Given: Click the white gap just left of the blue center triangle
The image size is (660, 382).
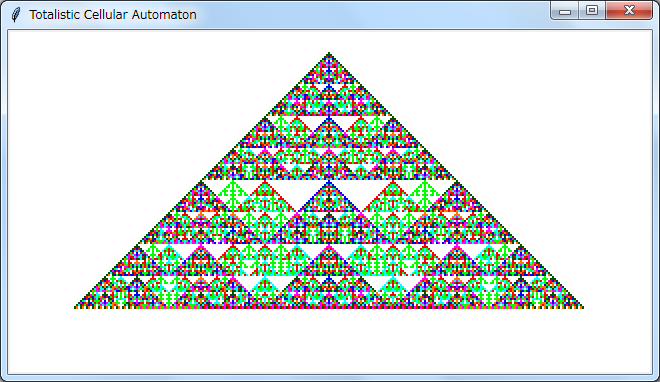Looking at the screenshot, I should tap(297, 190).
